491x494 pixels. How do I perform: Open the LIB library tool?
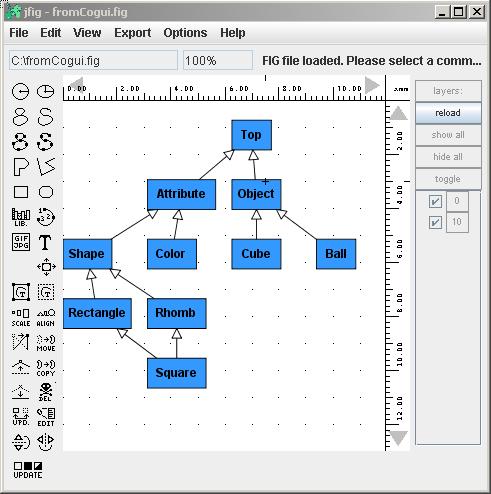click(x=21, y=217)
